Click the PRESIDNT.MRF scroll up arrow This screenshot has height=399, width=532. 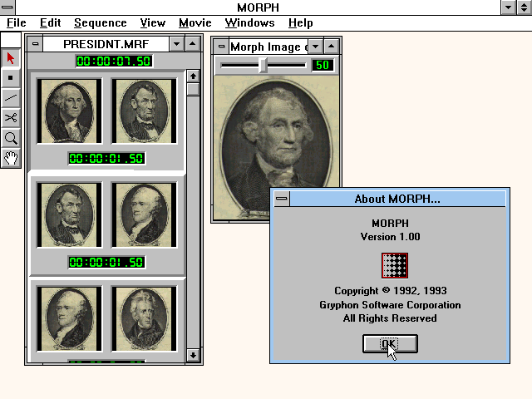click(x=193, y=76)
